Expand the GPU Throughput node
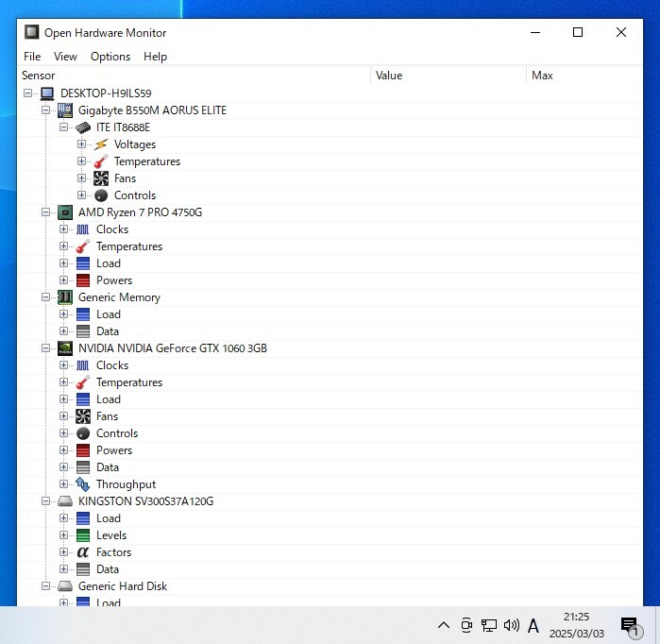This screenshot has height=644, width=660. point(64,484)
